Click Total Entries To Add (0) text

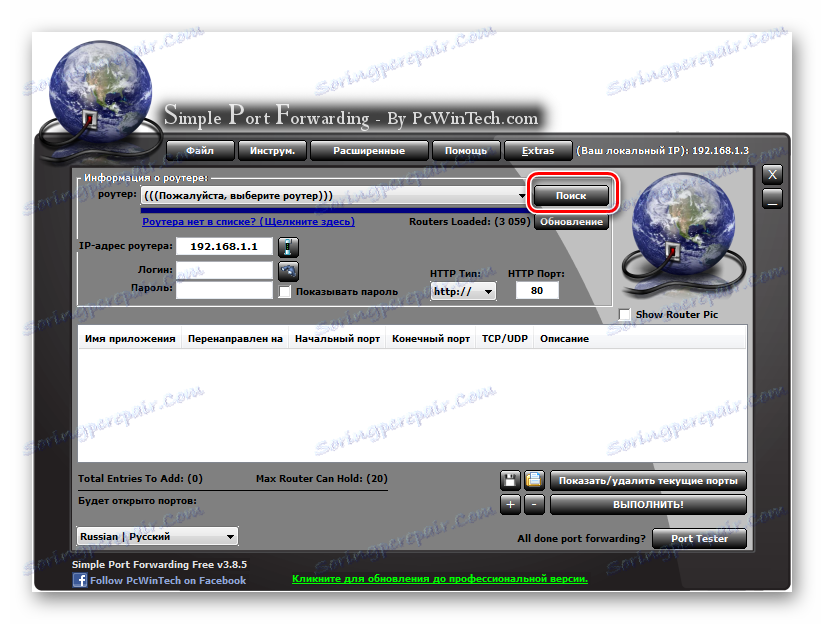click(x=140, y=478)
